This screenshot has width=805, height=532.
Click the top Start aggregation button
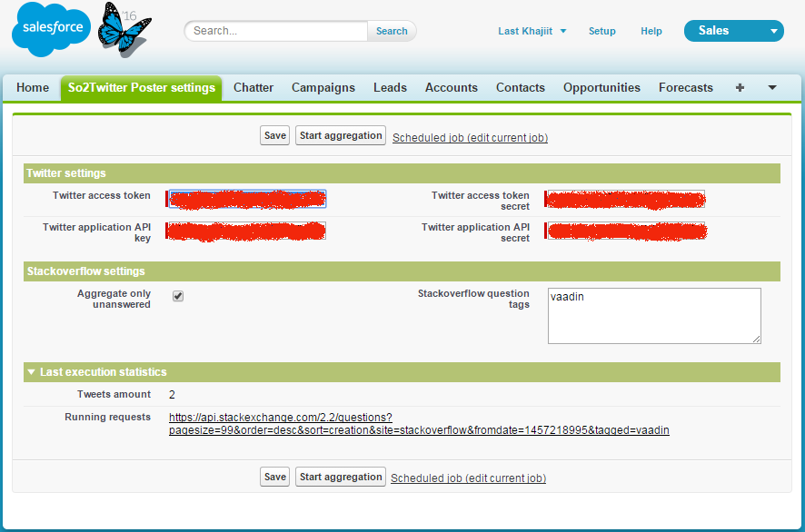point(341,135)
